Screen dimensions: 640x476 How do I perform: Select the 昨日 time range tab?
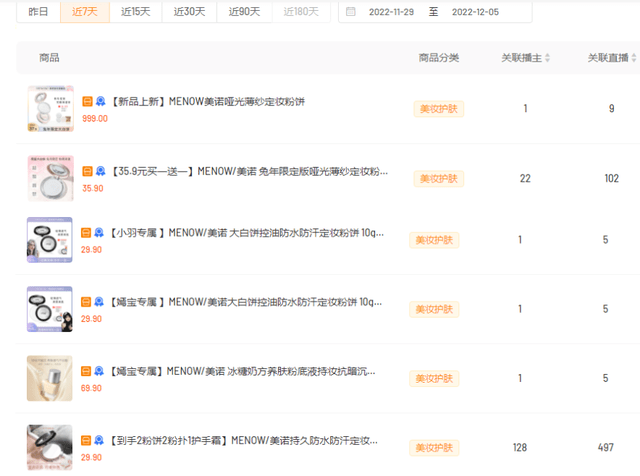[x=38, y=12]
